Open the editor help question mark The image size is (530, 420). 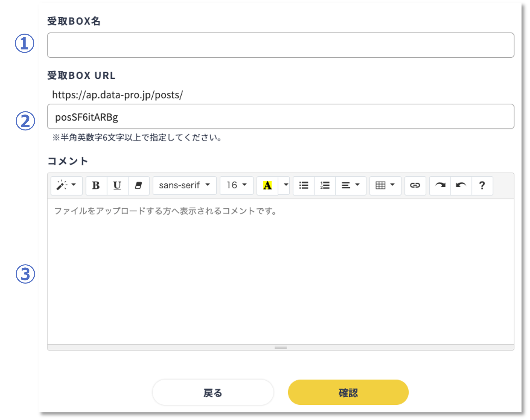(x=482, y=185)
